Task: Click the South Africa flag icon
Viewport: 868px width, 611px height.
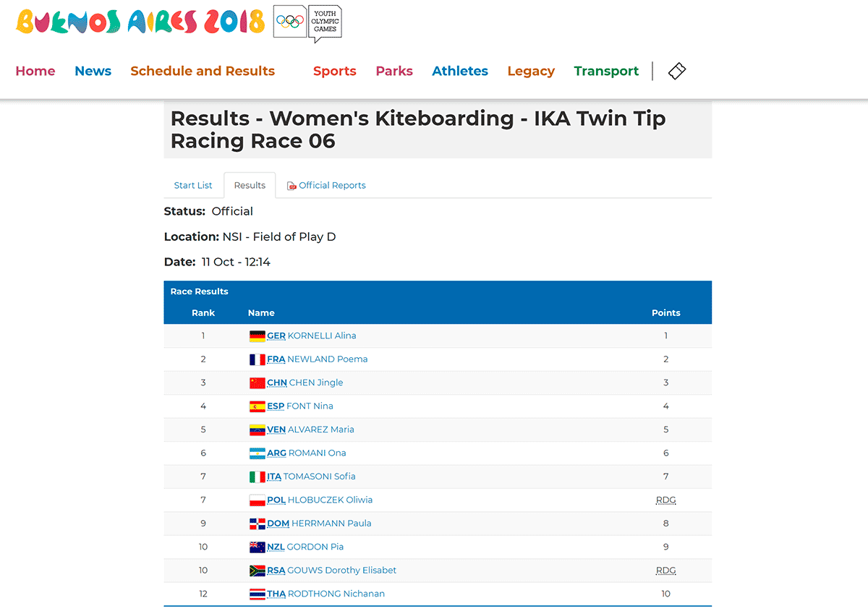Action: [x=258, y=571]
